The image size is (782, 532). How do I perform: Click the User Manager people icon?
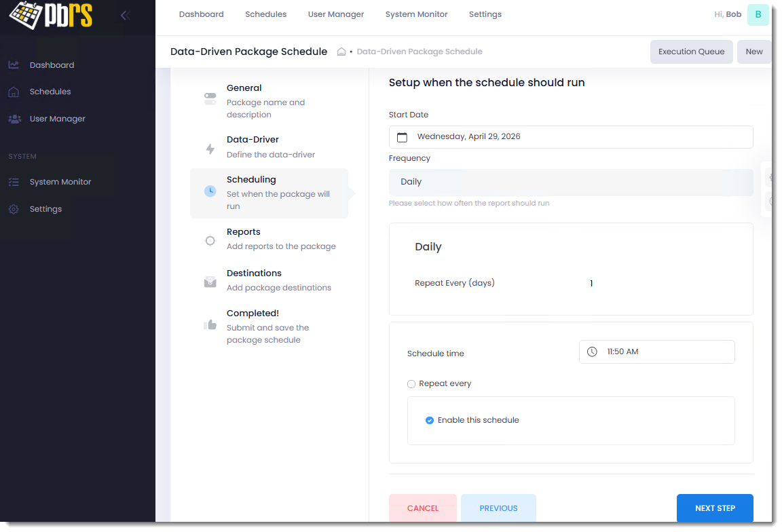pos(14,119)
